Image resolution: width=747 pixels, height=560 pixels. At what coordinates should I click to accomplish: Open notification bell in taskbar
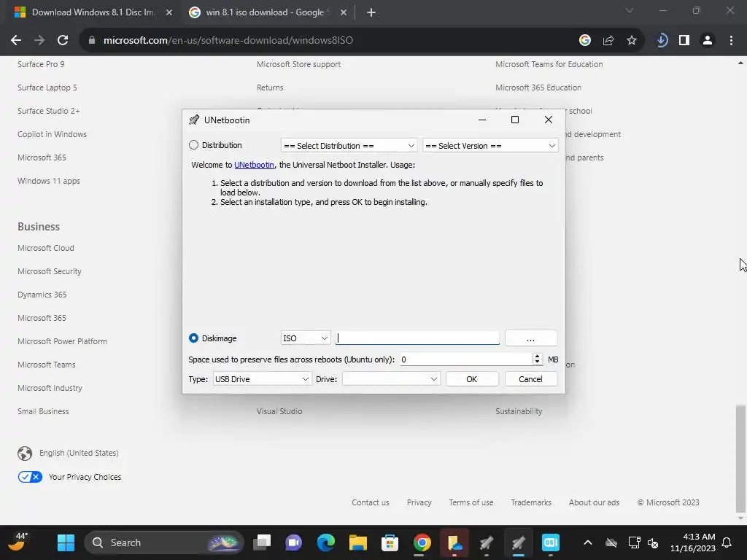(x=727, y=542)
